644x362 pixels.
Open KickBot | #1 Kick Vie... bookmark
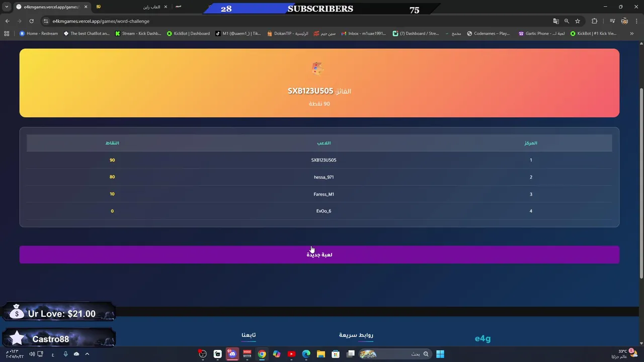click(593, 34)
